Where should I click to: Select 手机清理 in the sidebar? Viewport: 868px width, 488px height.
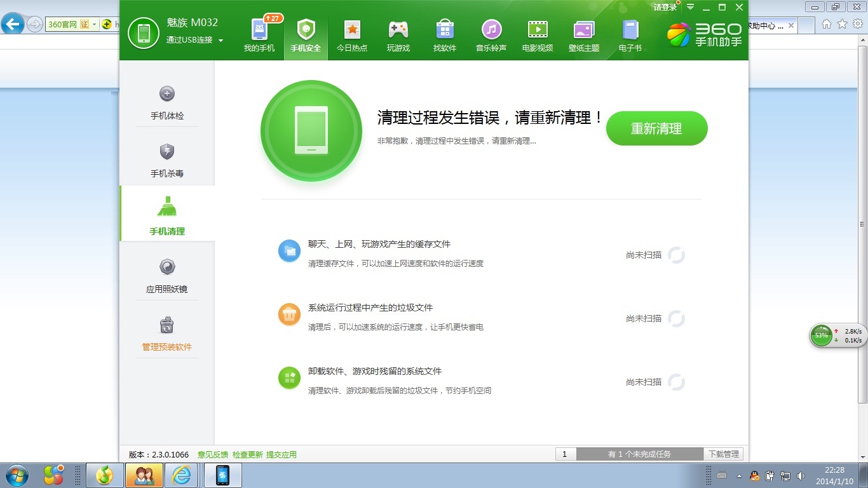coord(167,213)
